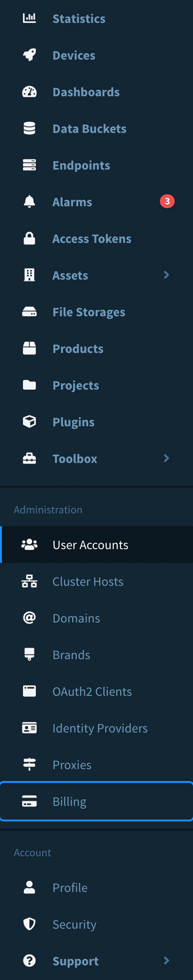Click the Data Buckets database icon
This screenshot has width=193, height=980.
(29, 128)
